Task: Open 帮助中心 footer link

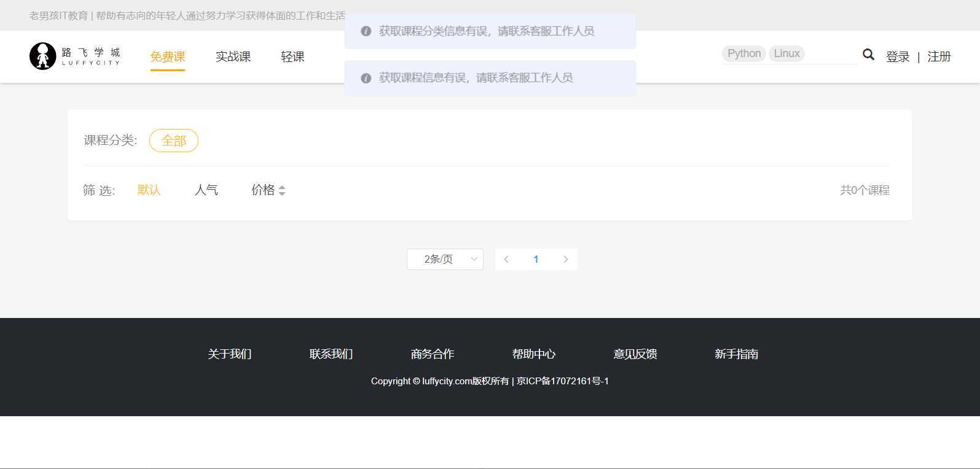Action: pos(534,354)
